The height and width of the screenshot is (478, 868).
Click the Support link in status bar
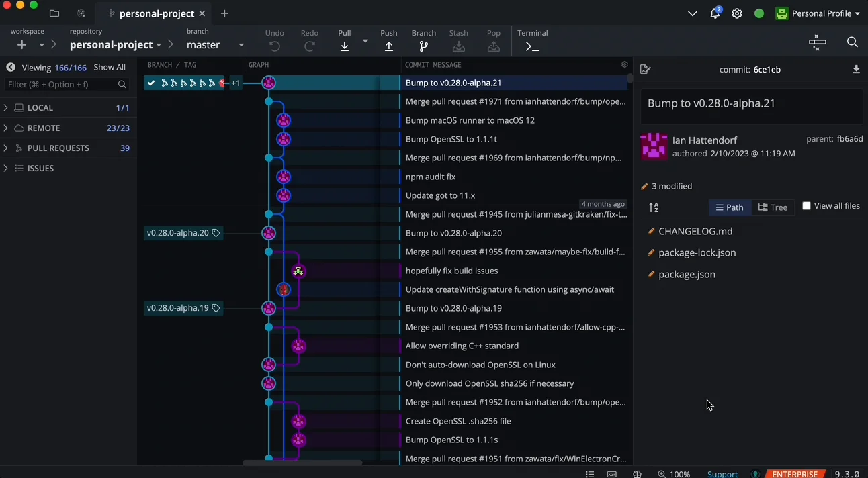(722, 474)
